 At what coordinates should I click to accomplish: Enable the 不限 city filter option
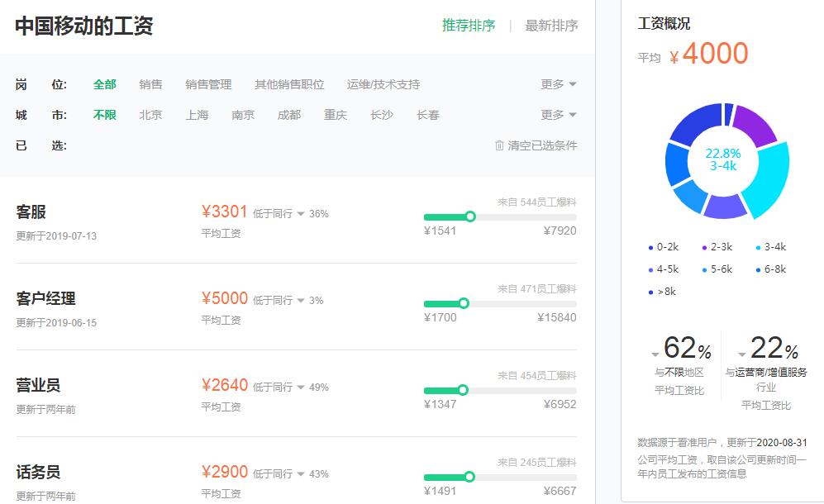(x=104, y=115)
